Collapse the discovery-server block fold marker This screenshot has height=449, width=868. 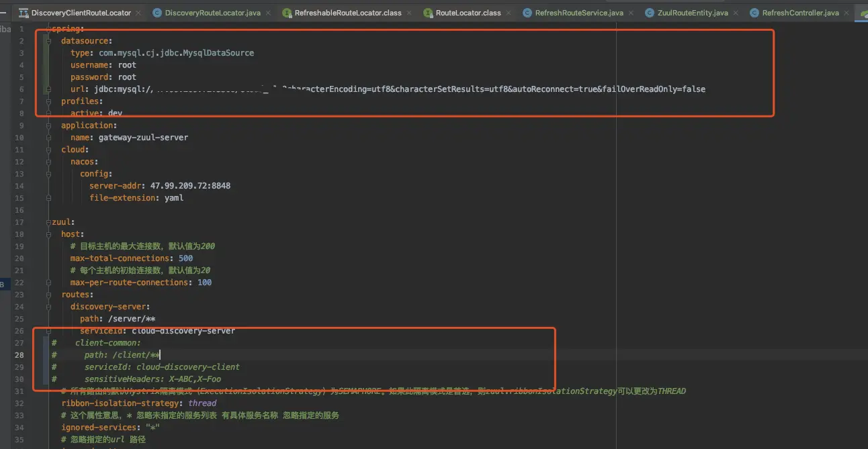(48, 307)
